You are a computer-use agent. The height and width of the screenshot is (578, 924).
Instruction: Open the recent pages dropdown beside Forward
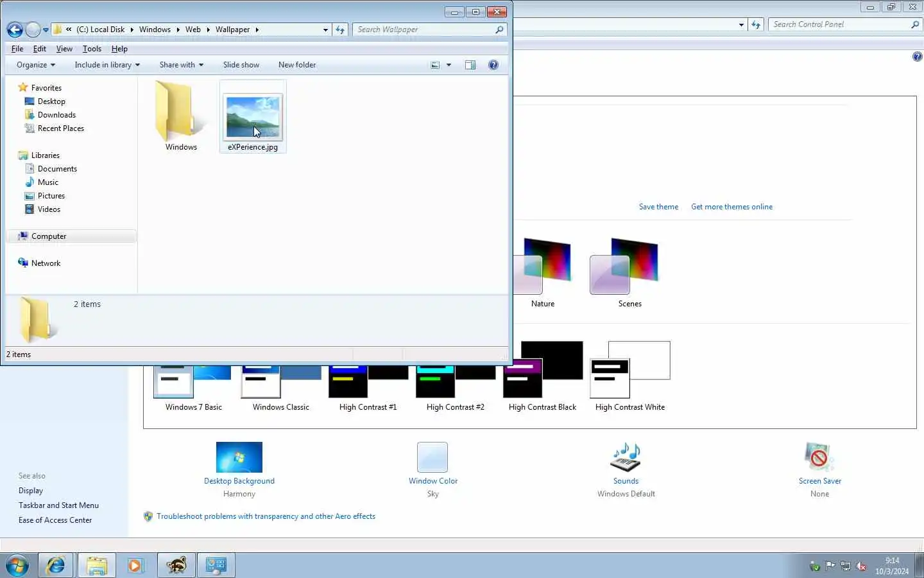click(46, 30)
